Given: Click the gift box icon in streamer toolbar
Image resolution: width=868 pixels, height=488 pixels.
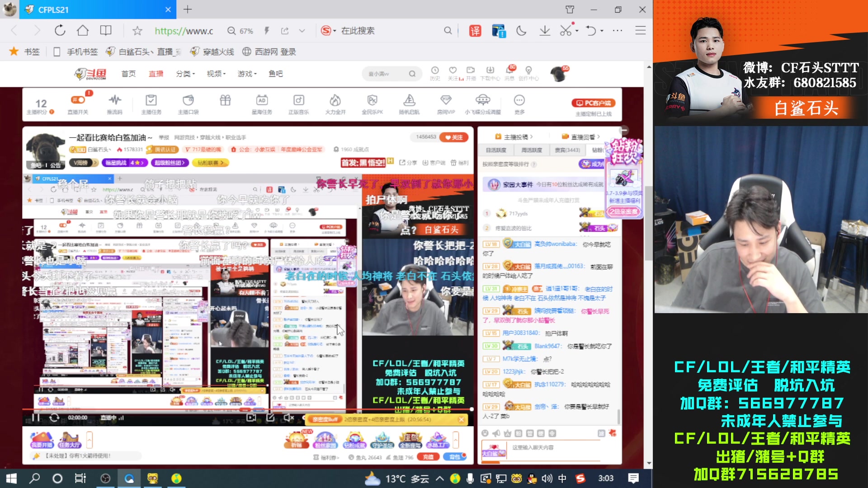Looking at the screenshot, I should coord(225,100).
